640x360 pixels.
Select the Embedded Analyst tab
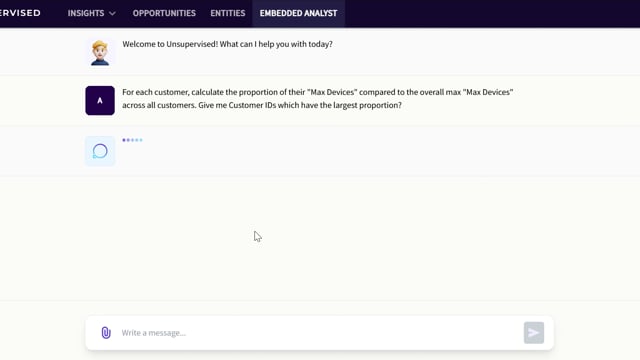pyautogui.click(x=298, y=13)
